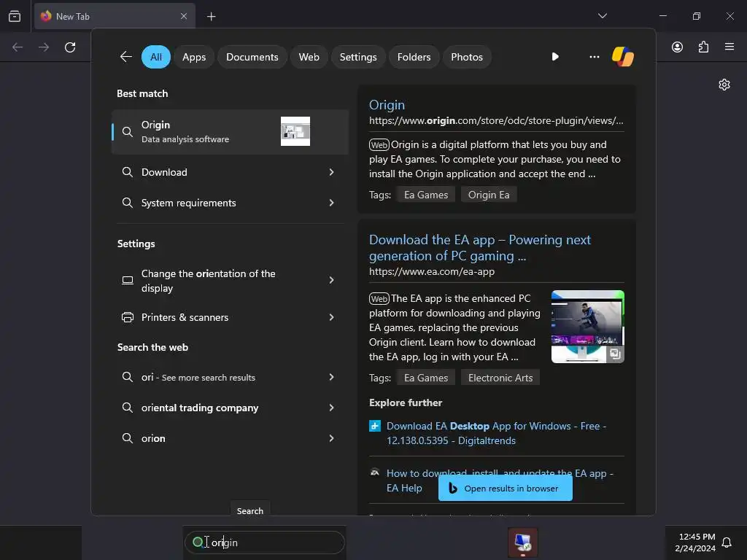Click the Origin Ea tag

click(488, 195)
